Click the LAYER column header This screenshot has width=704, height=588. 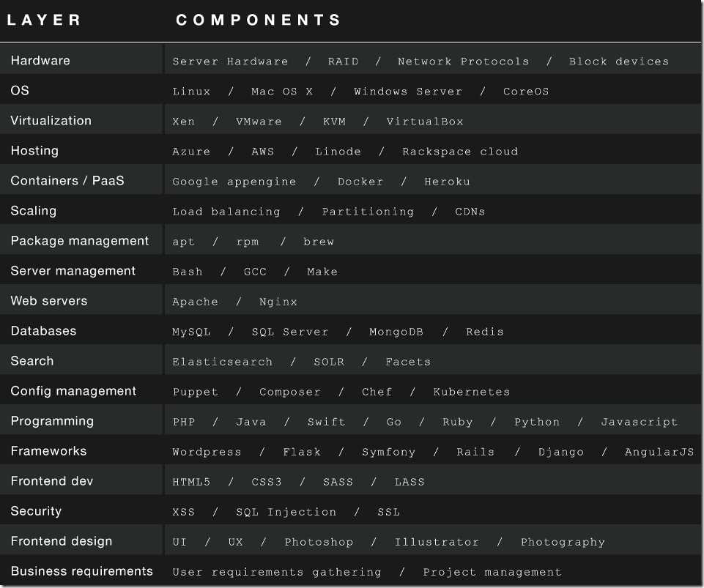(44, 21)
